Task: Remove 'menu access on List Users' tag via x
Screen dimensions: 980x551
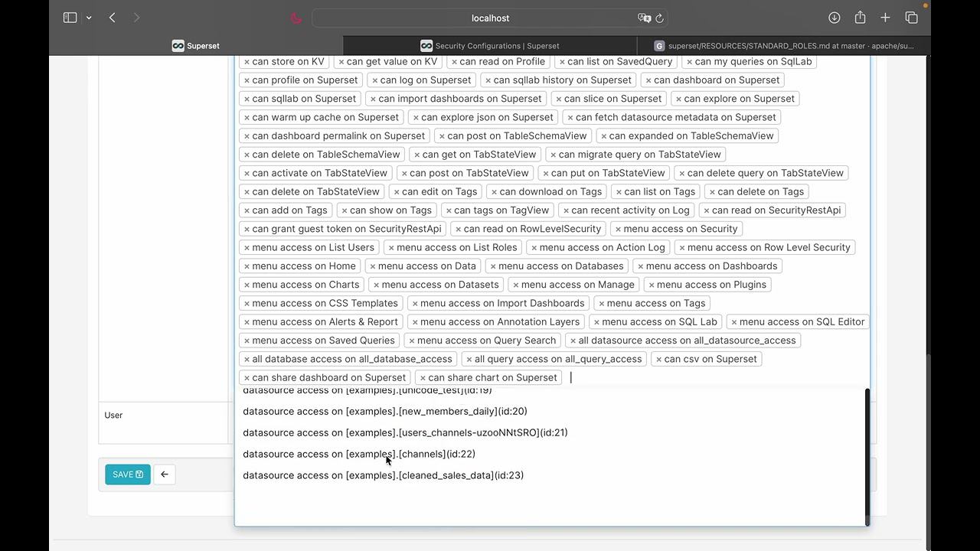Action: tap(247, 248)
